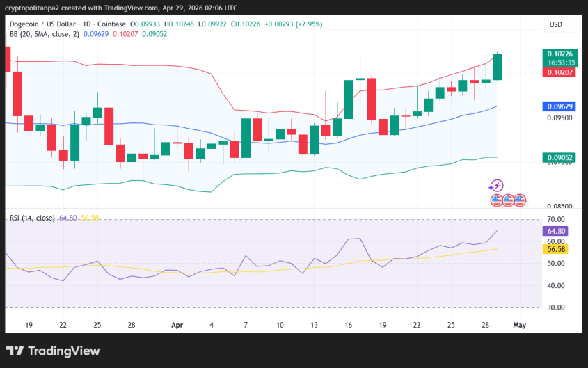Open the USD currency selector
The width and height of the screenshot is (588, 368).
555,24
